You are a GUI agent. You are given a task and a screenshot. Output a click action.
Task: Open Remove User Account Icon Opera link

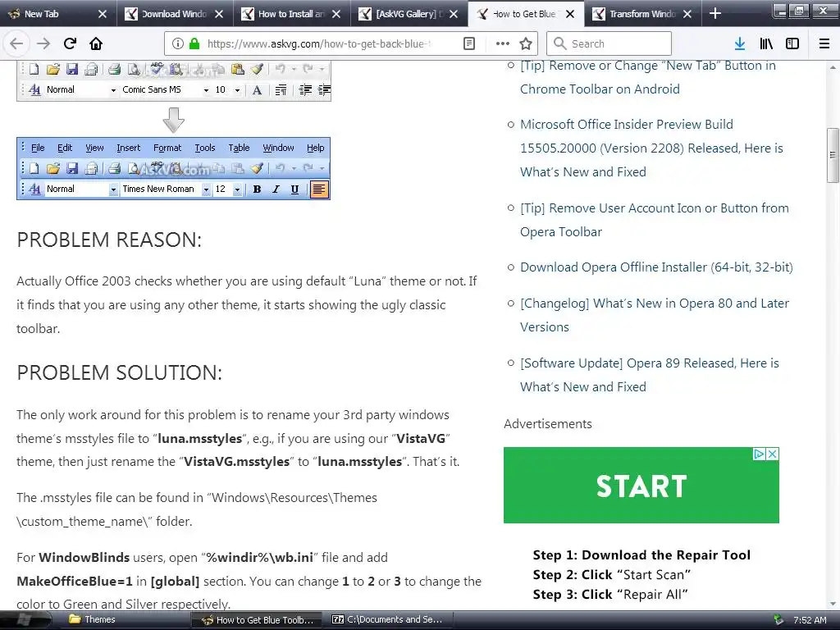coord(654,220)
